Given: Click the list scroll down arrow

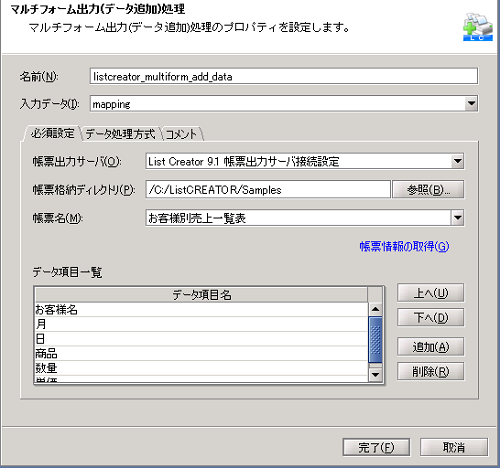Looking at the screenshot, I should click(375, 375).
